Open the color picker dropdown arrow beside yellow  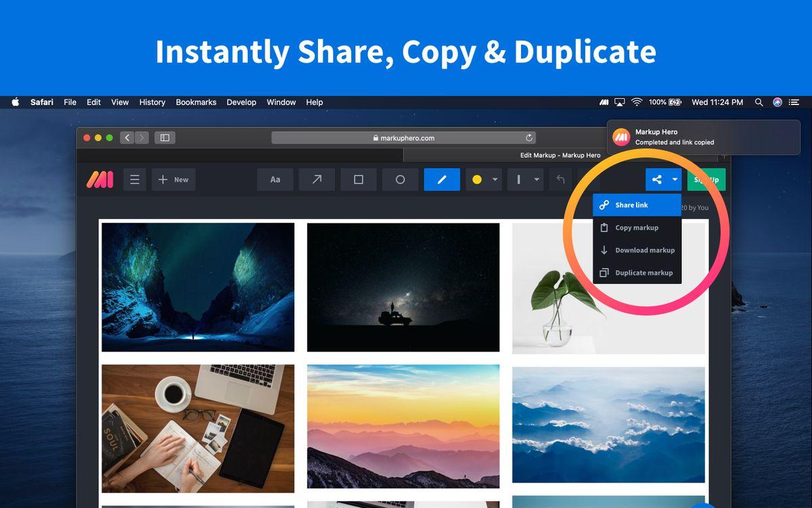pos(495,179)
